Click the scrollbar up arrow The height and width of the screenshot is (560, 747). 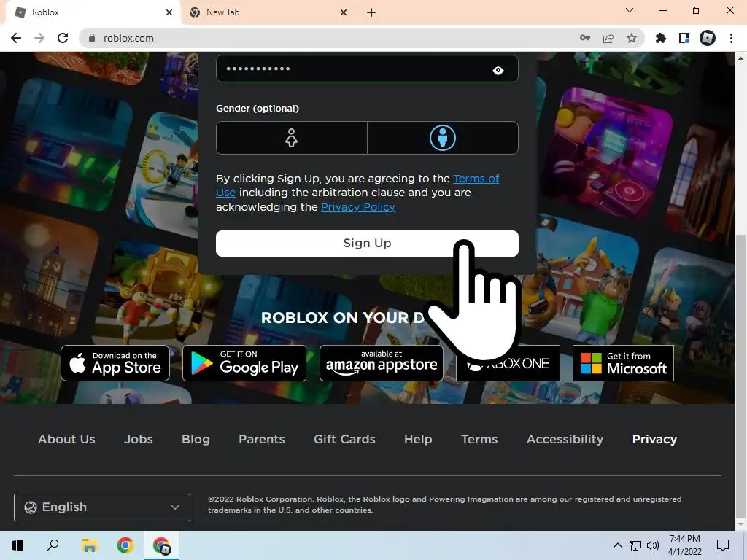pyautogui.click(x=740, y=58)
